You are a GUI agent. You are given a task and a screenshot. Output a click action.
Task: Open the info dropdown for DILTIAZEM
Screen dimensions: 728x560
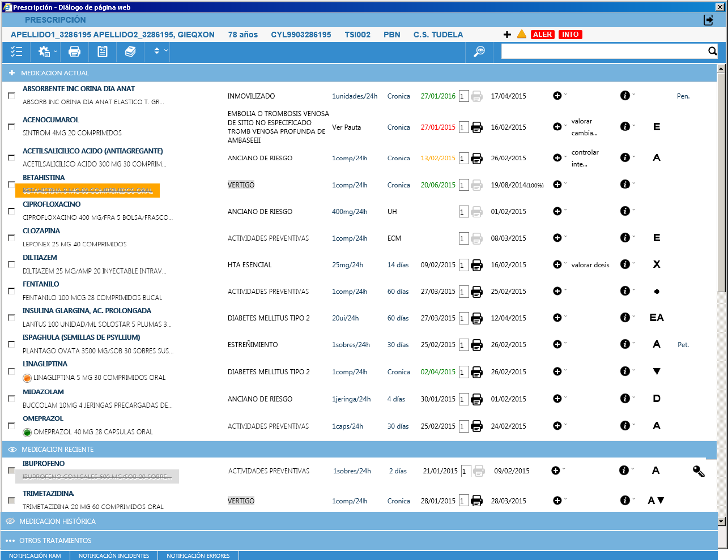coord(627,264)
